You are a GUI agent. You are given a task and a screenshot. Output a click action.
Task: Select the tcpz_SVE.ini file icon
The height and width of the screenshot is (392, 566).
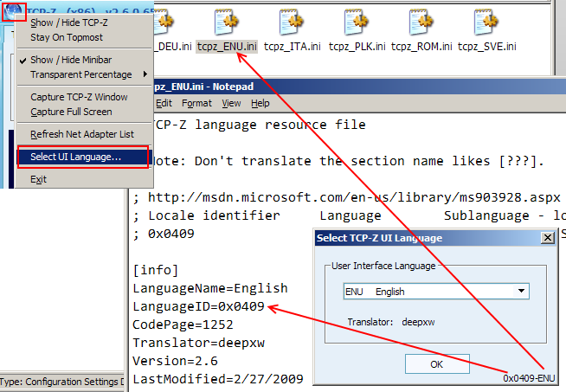pos(487,22)
